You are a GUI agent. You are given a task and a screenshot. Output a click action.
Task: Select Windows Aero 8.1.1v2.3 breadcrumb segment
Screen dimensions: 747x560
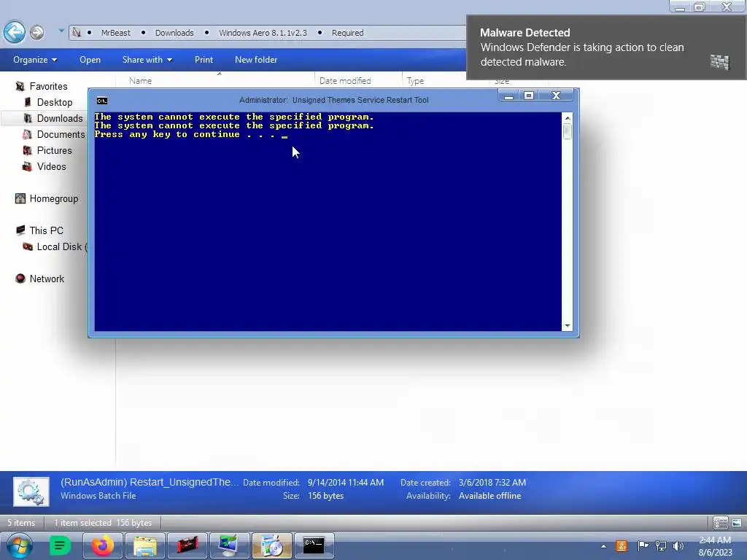pyautogui.click(x=263, y=33)
